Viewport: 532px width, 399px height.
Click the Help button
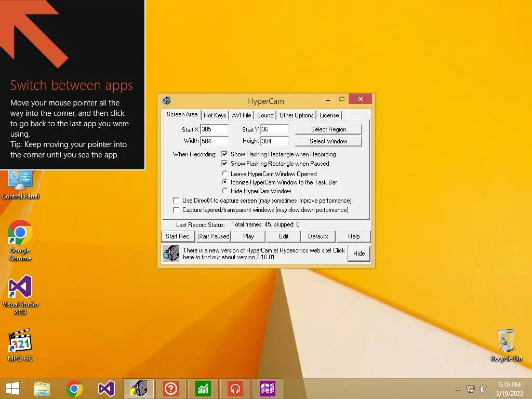[x=353, y=236]
